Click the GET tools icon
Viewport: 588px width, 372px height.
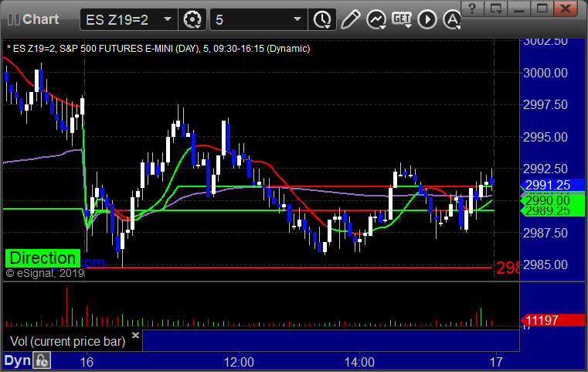[x=402, y=19]
